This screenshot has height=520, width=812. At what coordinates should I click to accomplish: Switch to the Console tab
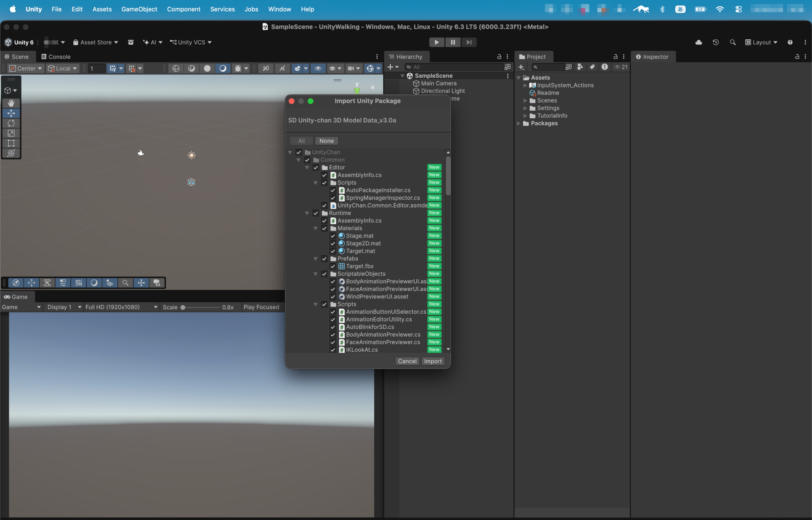[x=56, y=57]
